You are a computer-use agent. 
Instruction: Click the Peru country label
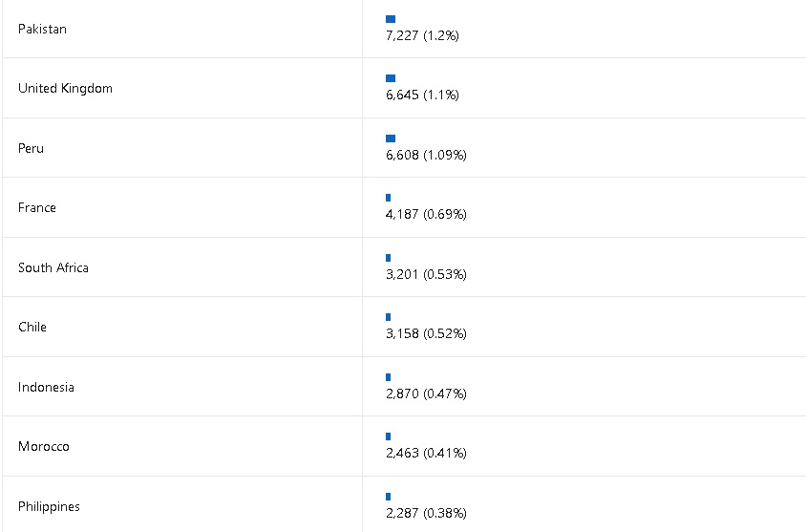[31, 148]
